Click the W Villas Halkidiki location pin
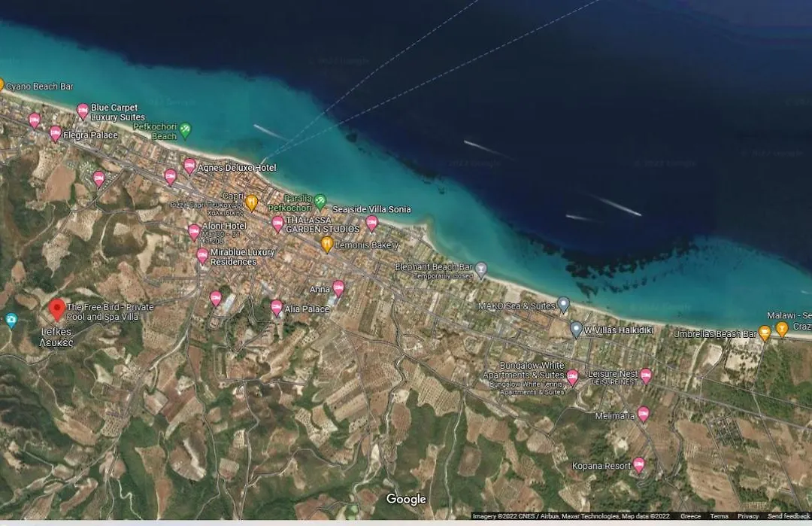The image size is (812, 526). click(576, 329)
